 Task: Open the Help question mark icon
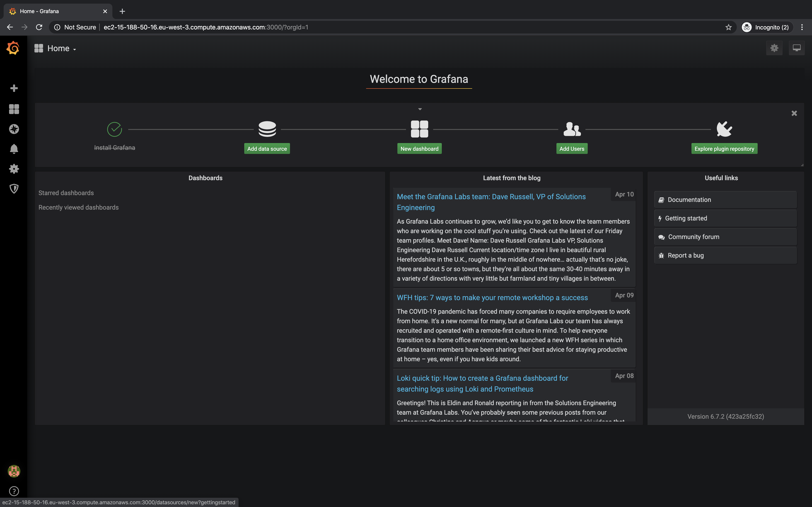(14, 491)
